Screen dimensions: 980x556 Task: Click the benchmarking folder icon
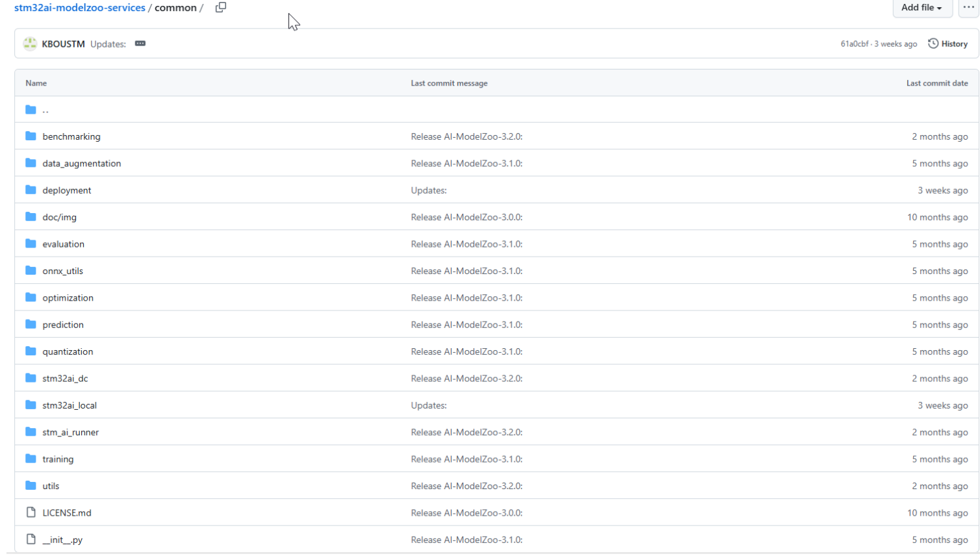click(31, 136)
